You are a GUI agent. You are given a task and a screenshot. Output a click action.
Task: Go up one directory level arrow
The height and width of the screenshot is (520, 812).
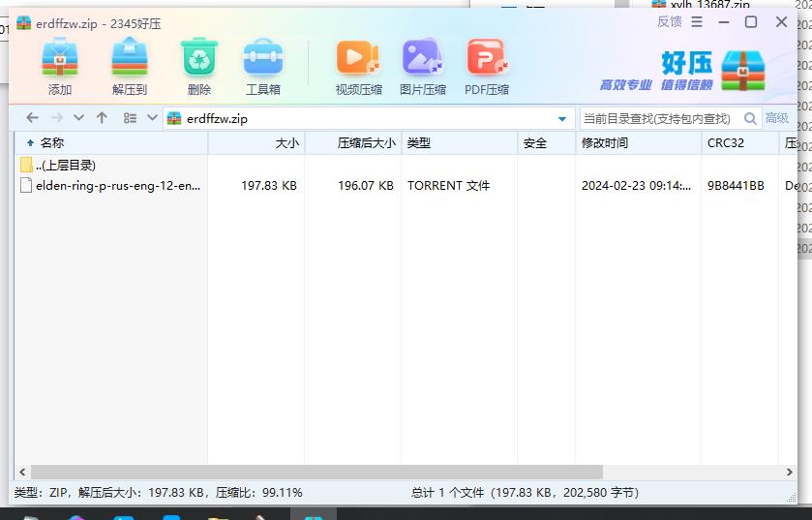click(102, 118)
